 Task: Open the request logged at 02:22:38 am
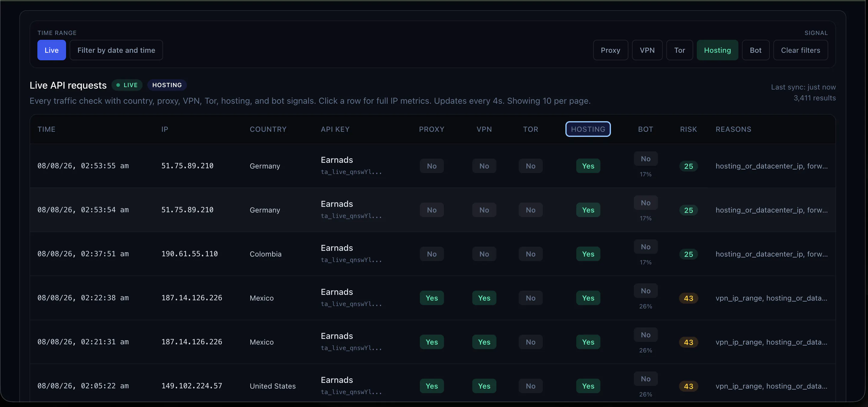[x=433, y=298]
